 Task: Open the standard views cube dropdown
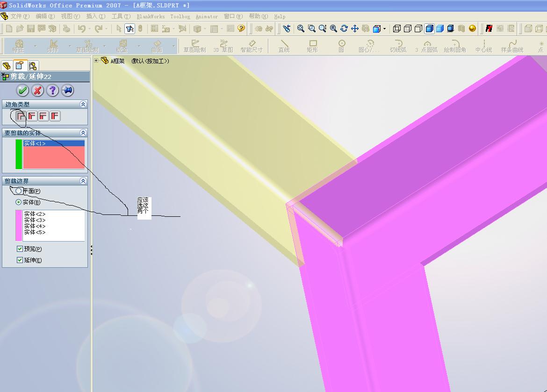pos(384,29)
